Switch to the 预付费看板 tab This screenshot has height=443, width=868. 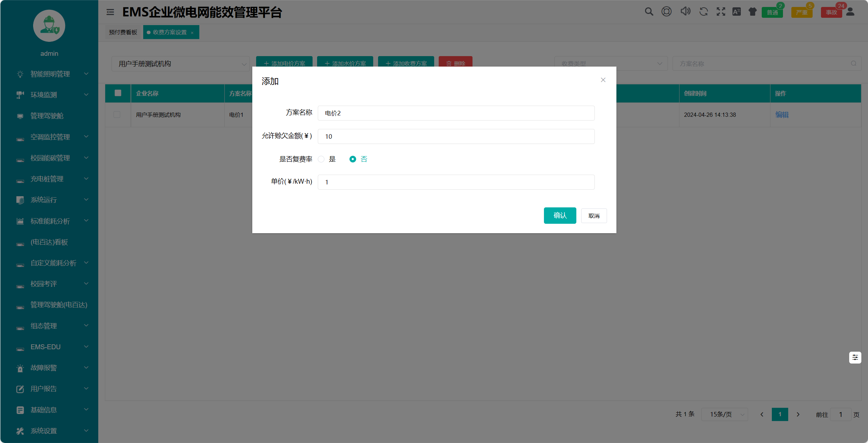[123, 32]
